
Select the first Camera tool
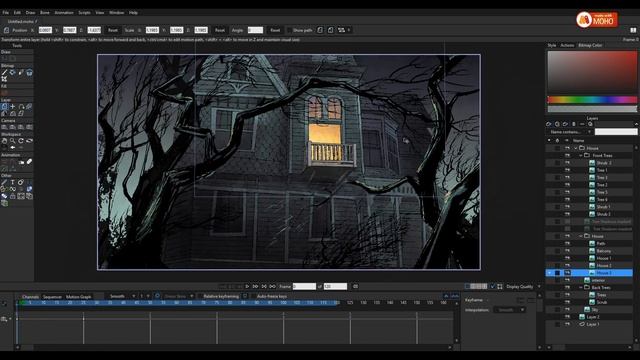(4, 127)
